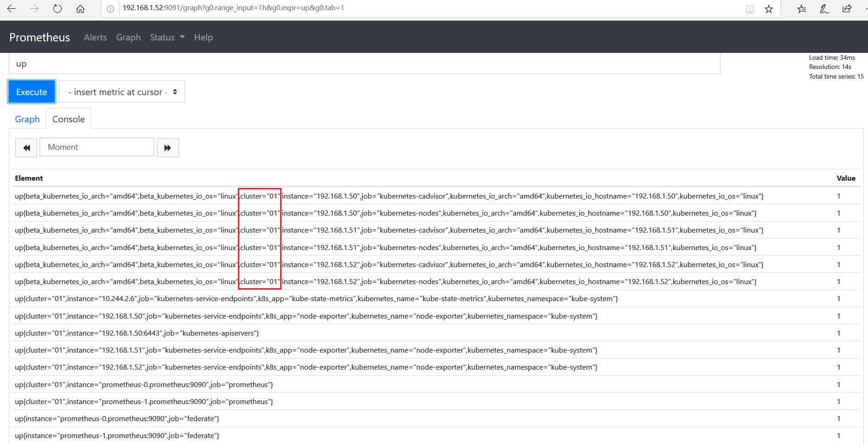The image size is (868, 445).
Task: Open the Alerts page
Action: click(x=95, y=37)
